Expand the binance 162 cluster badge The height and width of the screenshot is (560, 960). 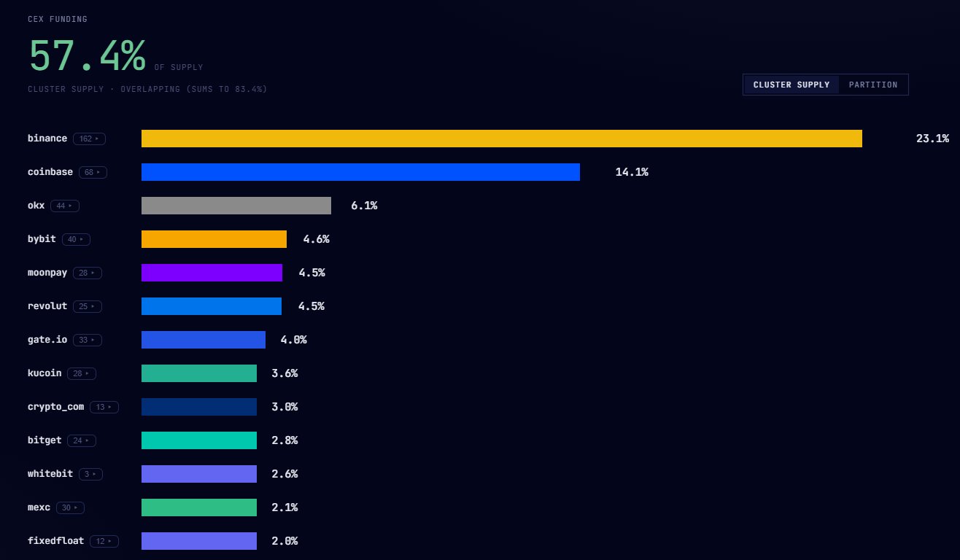[x=89, y=139]
